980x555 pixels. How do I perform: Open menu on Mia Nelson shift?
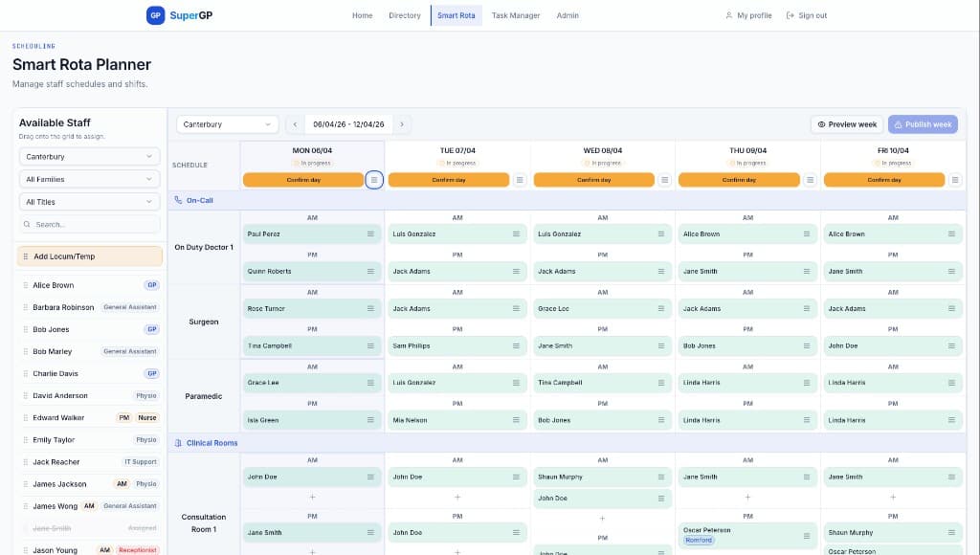(x=516, y=420)
